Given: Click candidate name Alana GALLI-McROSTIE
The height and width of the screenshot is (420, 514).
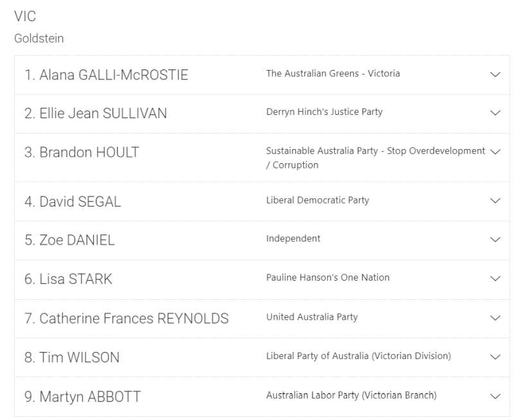Looking at the screenshot, I should pyautogui.click(x=107, y=75).
